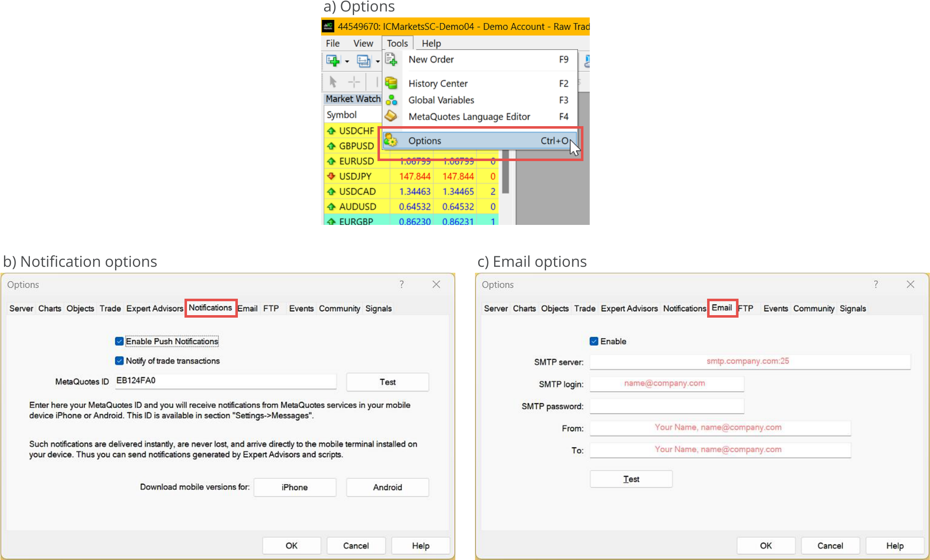Click the Symbol column header
Image resolution: width=930 pixels, height=560 pixels.
352,115
